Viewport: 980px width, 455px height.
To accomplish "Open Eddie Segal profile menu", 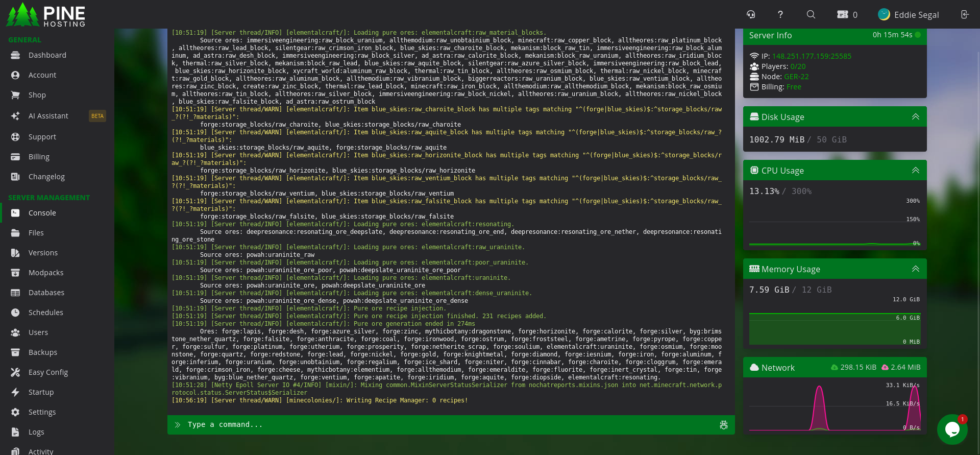I will 909,15.
